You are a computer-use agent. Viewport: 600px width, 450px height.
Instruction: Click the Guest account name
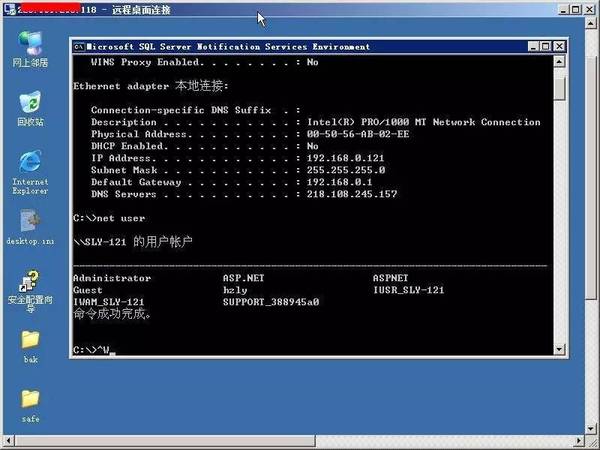point(88,290)
